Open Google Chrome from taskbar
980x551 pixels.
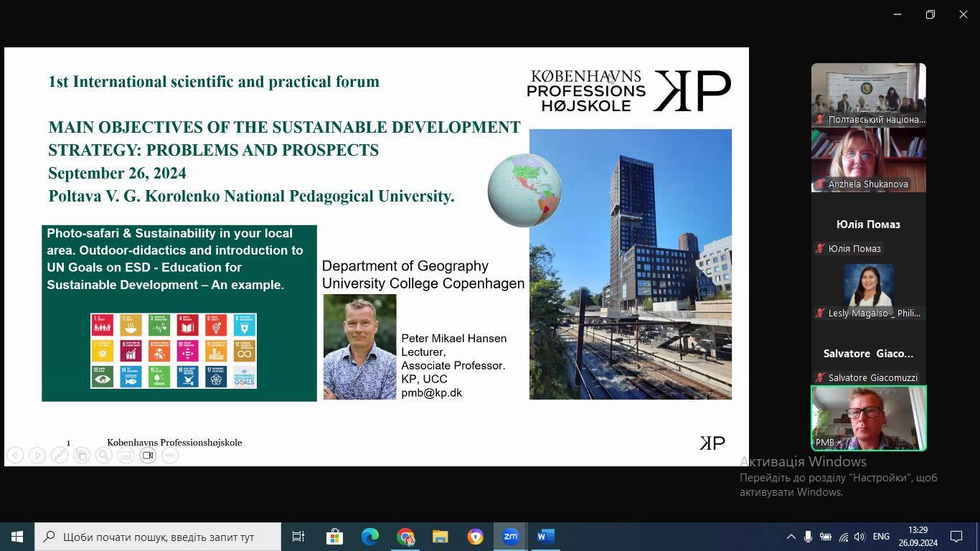tap(405, 537)
